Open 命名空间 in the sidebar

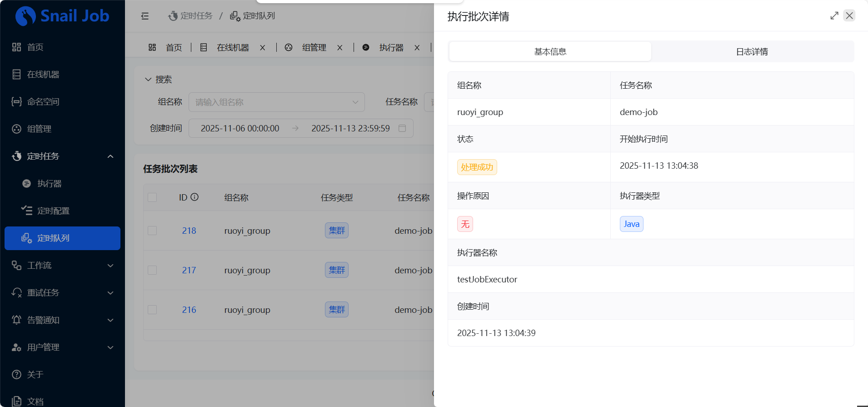(43, 102)
